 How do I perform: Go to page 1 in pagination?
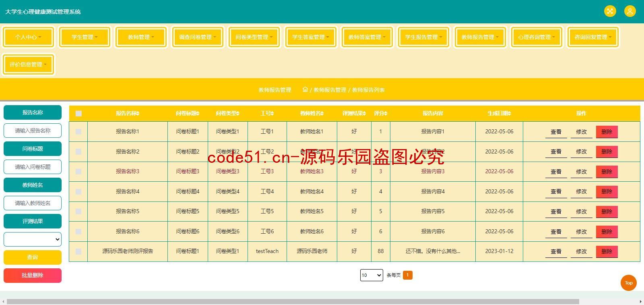[407, 275]
